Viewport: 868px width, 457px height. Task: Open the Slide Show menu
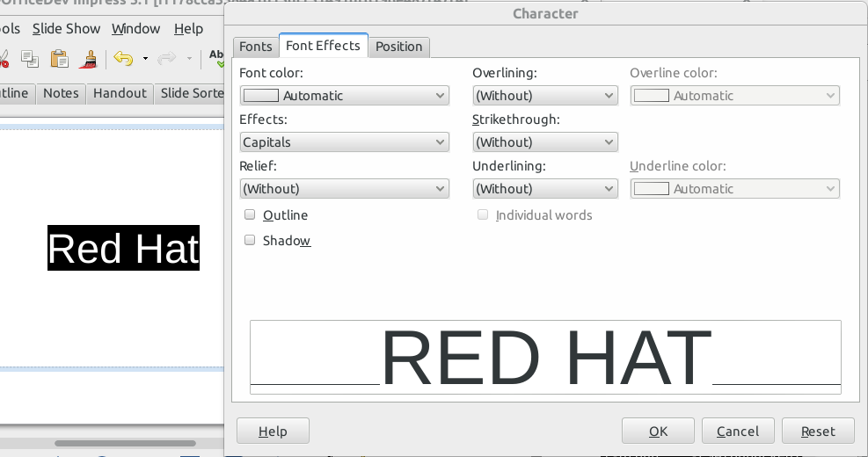click(x=67, y=29)
